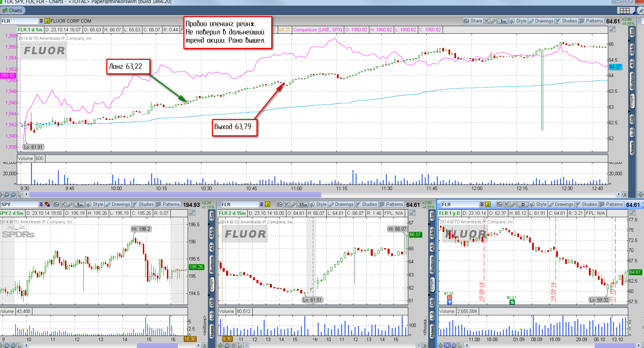Toggle News side panel on SPY chart
This screenshot has height=348, width=644.
pos(212,331)
